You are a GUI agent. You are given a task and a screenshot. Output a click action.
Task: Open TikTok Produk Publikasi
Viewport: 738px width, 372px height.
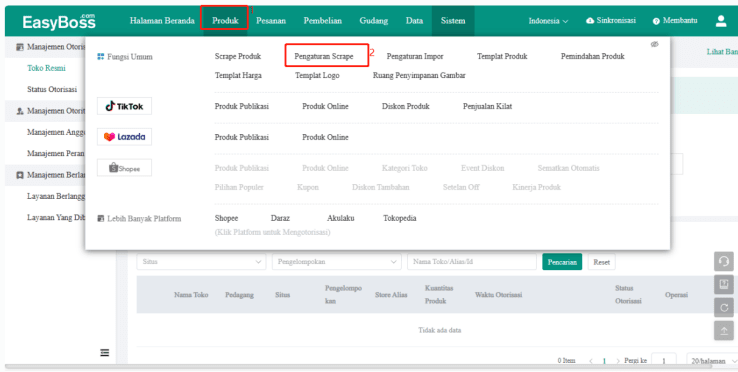[241, 106]
